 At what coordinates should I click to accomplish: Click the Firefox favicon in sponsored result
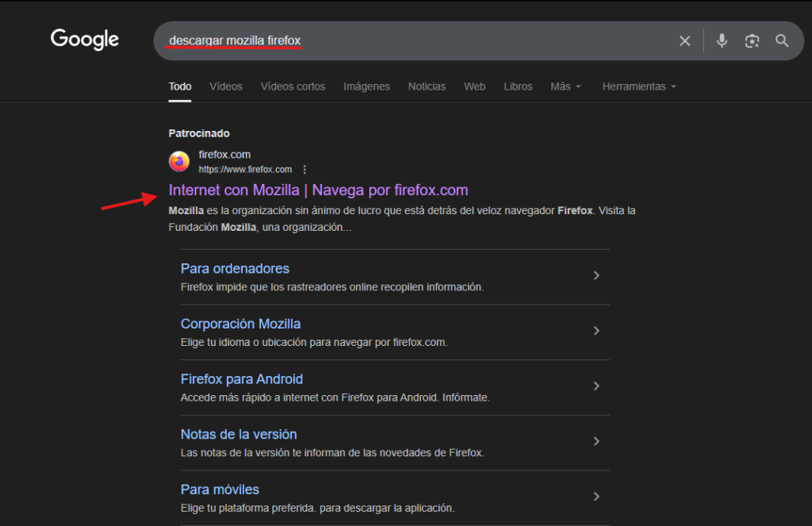179,161
